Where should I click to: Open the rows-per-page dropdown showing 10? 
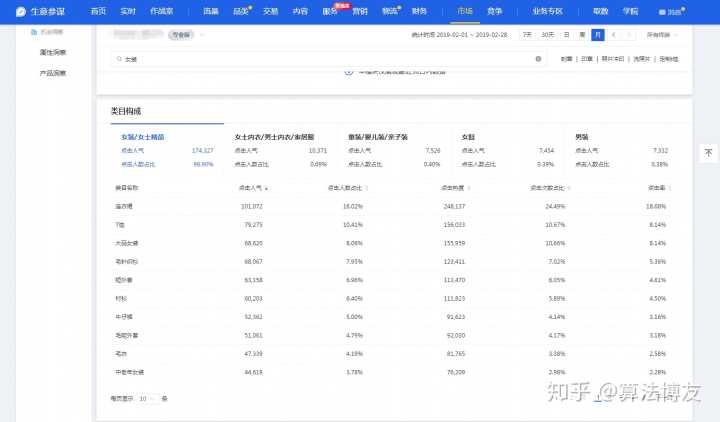146,398
